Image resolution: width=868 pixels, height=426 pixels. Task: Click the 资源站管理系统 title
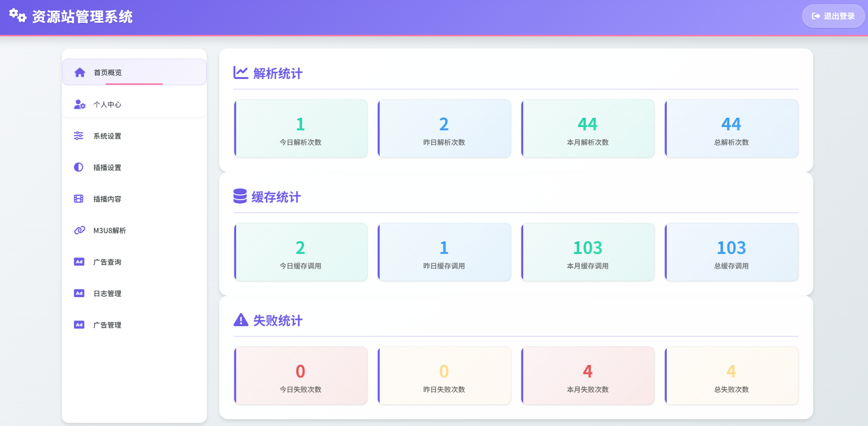point(82,16)
